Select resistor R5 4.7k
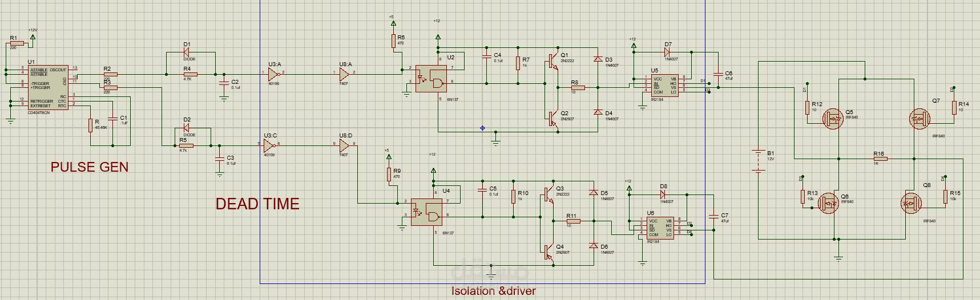The width and height of the screenshot is (980, 300). (186, 145)
